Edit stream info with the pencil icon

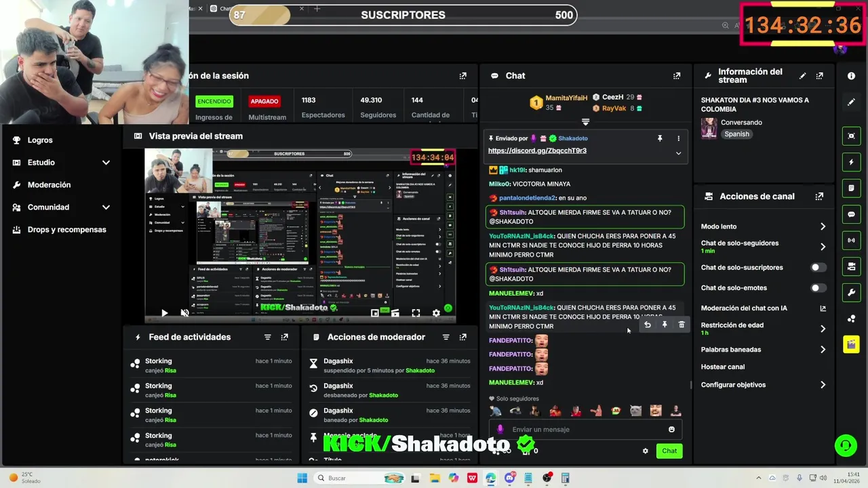(x=803, y=76)
